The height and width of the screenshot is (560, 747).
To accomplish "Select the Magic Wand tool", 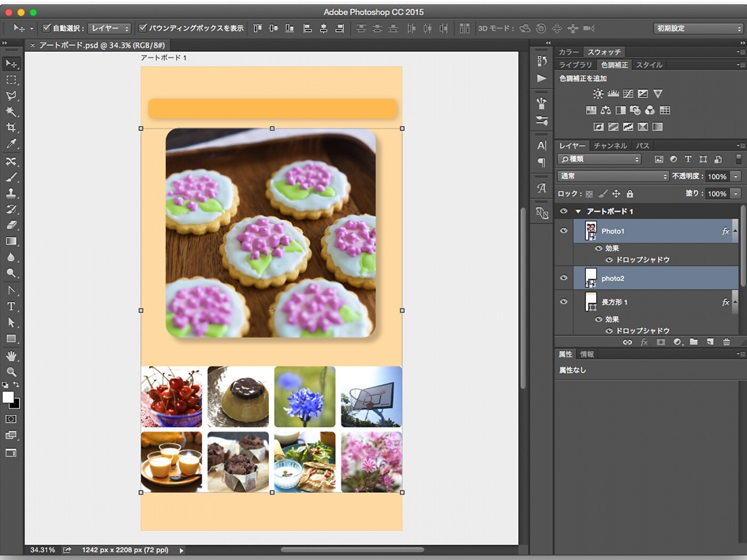I will tap(11, 111).
